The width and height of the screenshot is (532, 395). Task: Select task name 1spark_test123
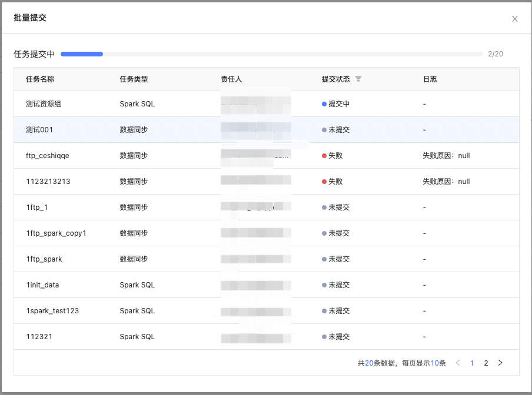[x=52, y=310]
